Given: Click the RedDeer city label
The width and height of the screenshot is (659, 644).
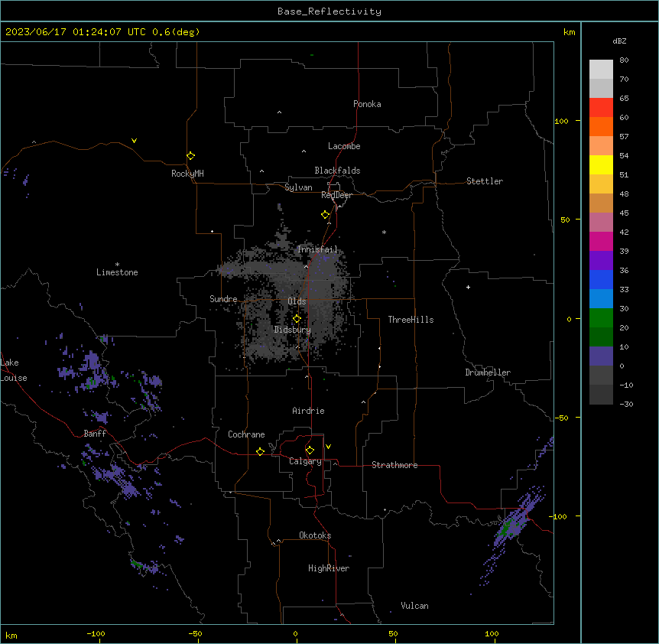Looking at the screenshot, I should (x=336, y=195).
